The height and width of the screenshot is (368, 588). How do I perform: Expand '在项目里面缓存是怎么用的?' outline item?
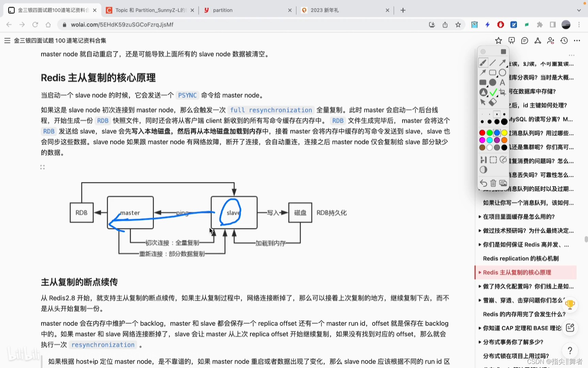pyautogui.click(x=480, y=217)
